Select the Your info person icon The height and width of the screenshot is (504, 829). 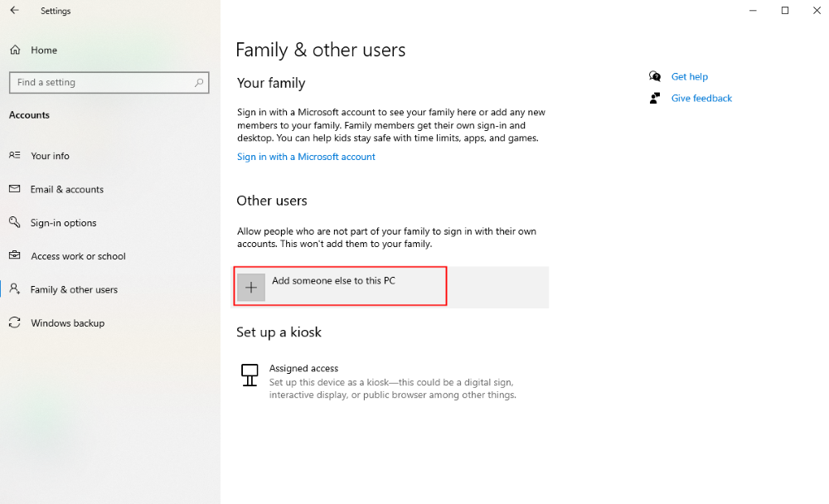pos(14,156)
